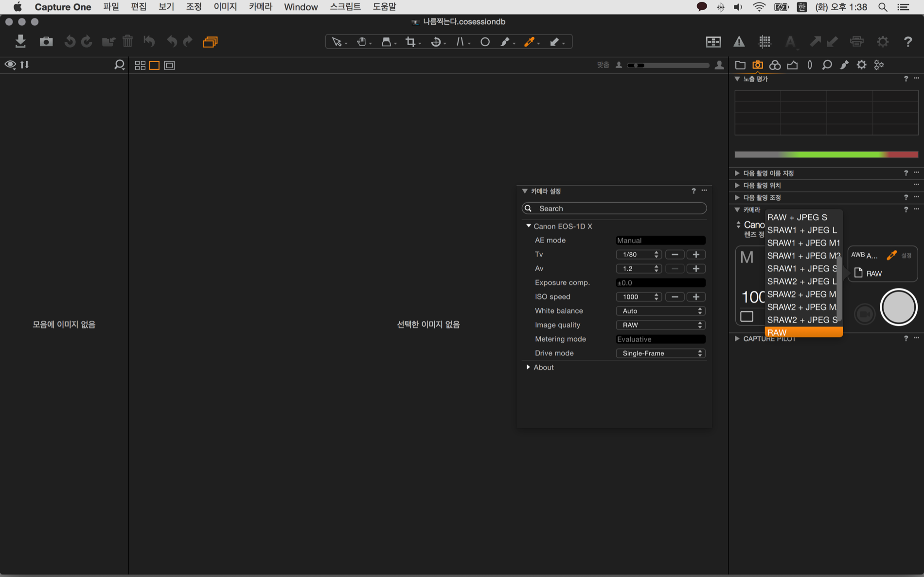924x577 pixels.
Task: Open the Drive mode Single-Frame dropdown
Action: coord(660,353)
